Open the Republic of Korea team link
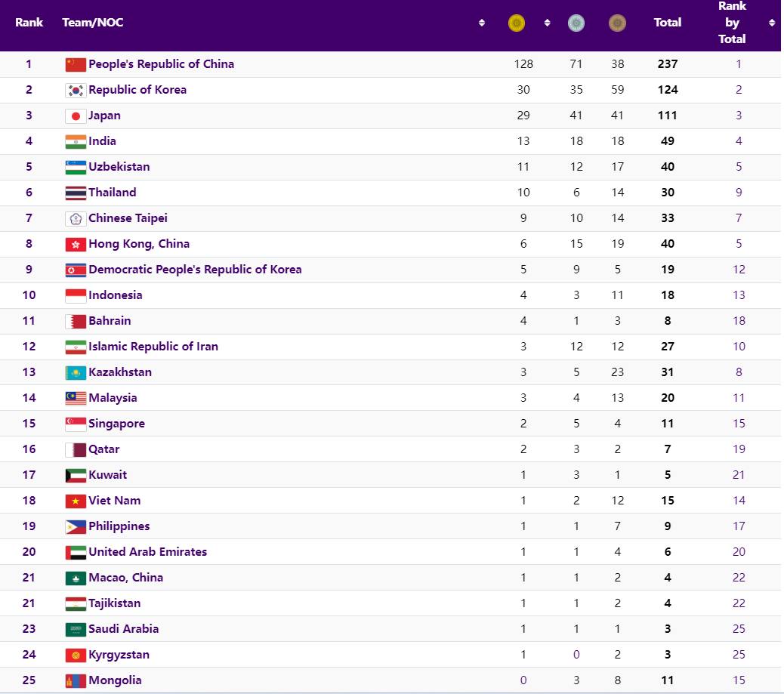 [x=137, y=90]
